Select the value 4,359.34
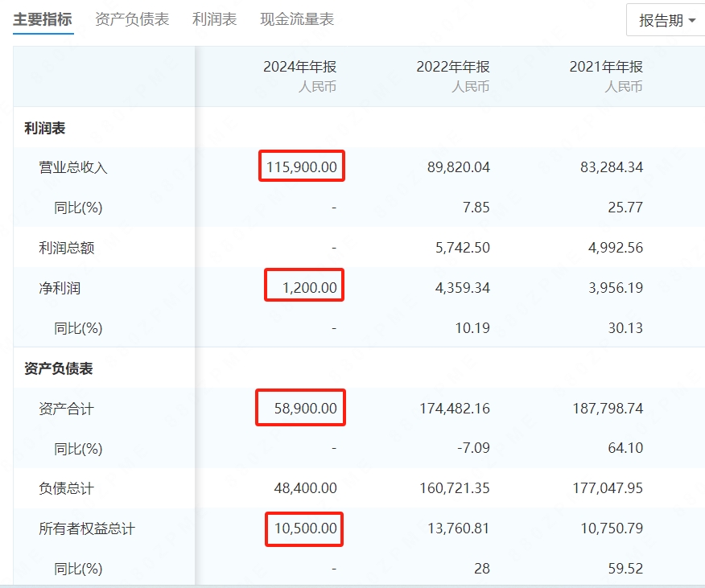The width and height of the screenshot is (705, 588). (x=463, y=288)
